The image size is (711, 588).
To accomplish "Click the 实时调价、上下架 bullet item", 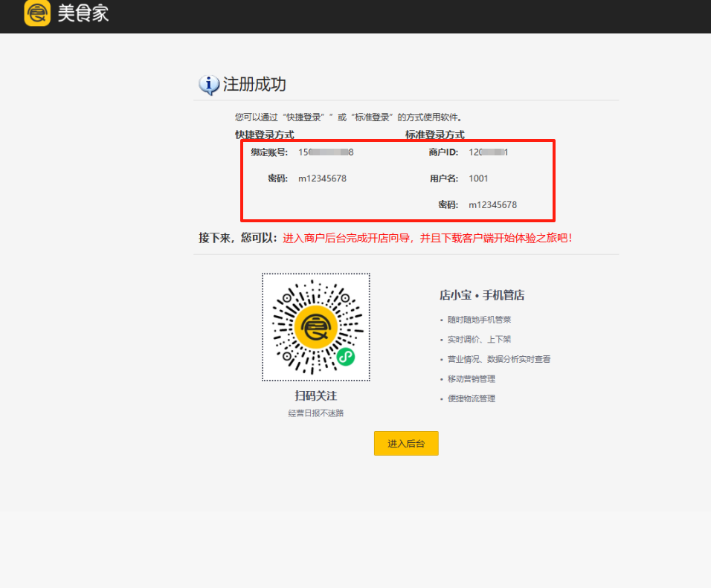I will 479,340.
